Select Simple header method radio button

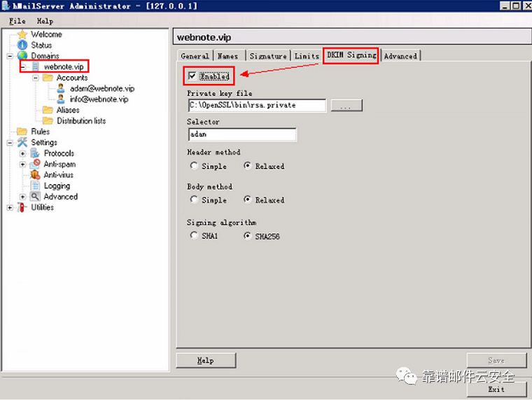194,166
